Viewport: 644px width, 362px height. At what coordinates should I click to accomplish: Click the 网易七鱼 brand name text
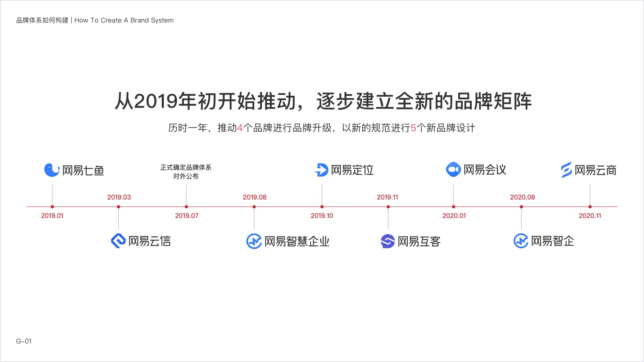pyautogui.click(x=83, y=171)
